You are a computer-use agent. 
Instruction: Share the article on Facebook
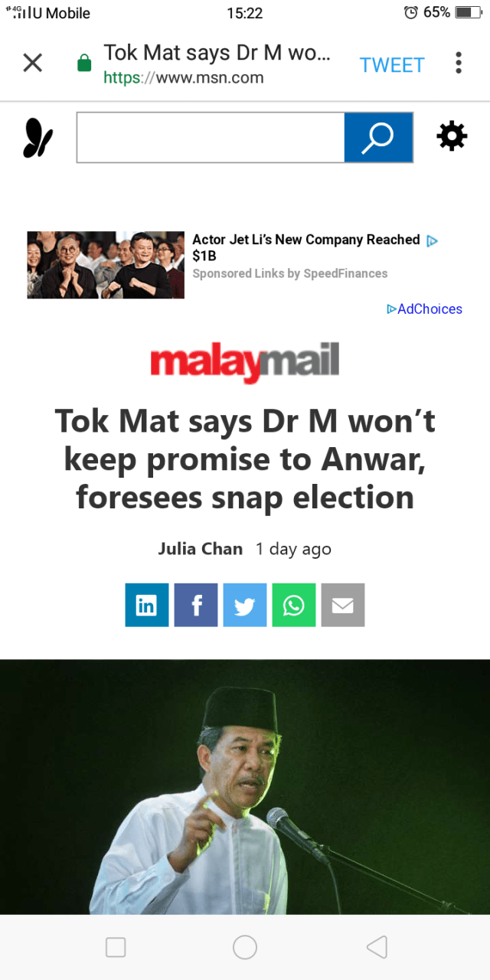(196, 605)
